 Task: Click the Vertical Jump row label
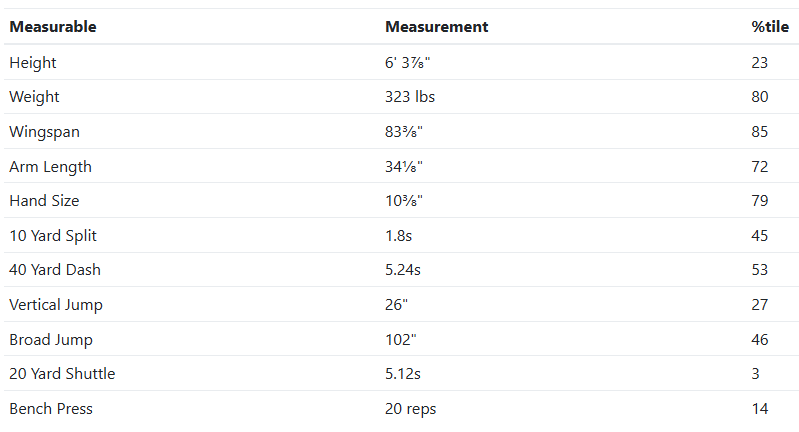pyautogui.click(x=56, y=305)
